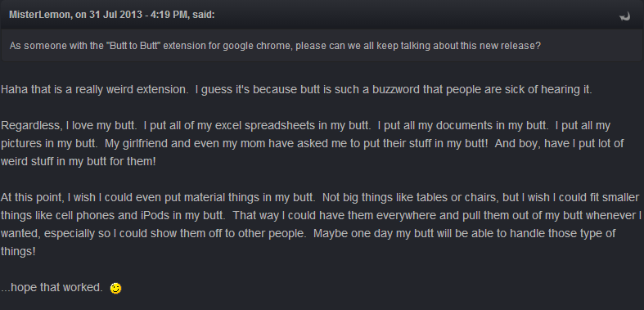Click "weird stuff in my butt for them!" line
644x310 pixels.
point(79,161)
